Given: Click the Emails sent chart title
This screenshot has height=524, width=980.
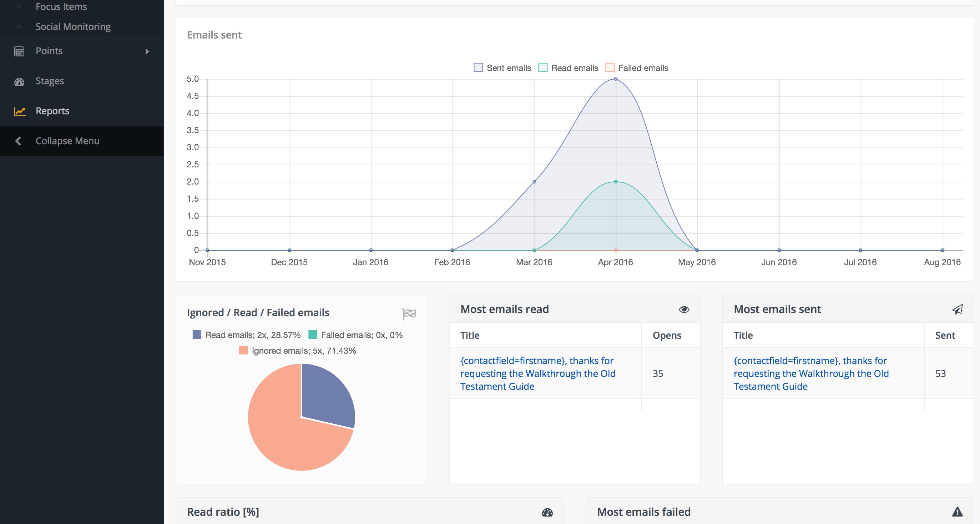Looking at the screenshot, I should click(x=214, y=35).
